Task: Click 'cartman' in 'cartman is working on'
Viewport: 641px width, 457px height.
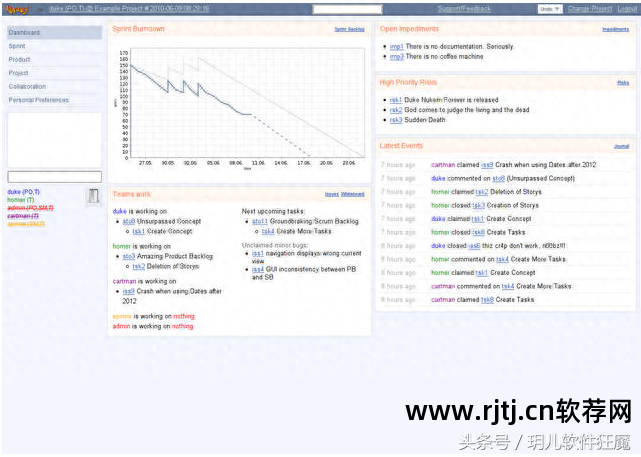Action: [x=124, y=281]
